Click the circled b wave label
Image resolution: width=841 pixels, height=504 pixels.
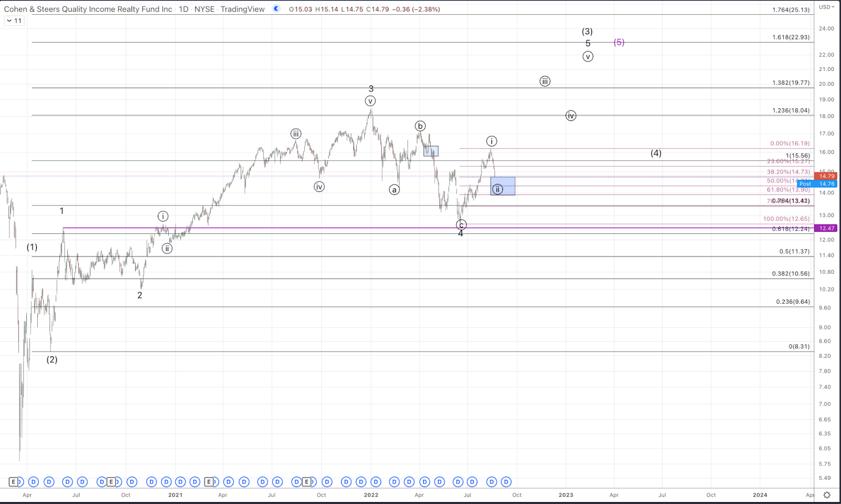tap(420, 126)
